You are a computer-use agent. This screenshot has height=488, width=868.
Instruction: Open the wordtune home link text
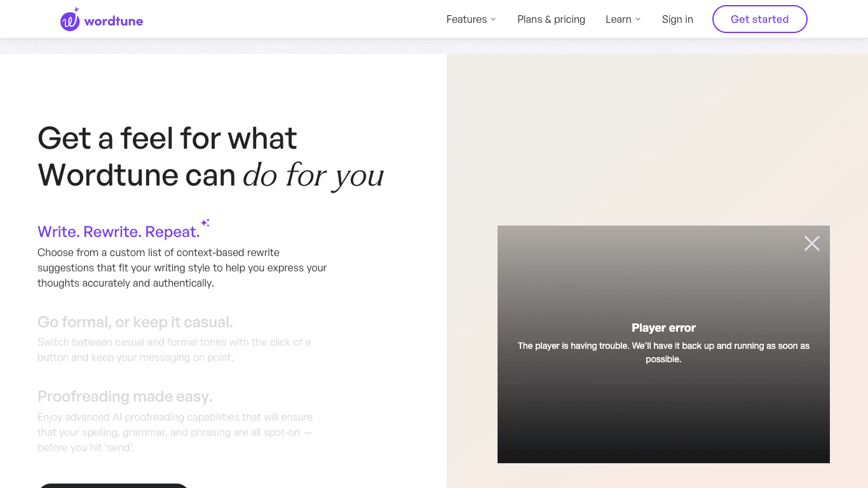tap(114, 21)
